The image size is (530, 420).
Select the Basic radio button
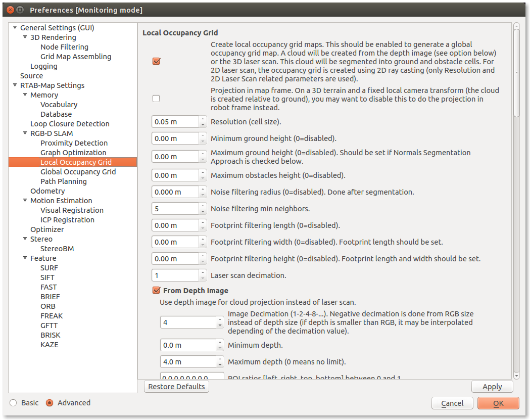pyautogui.click(x=14, y=403)
